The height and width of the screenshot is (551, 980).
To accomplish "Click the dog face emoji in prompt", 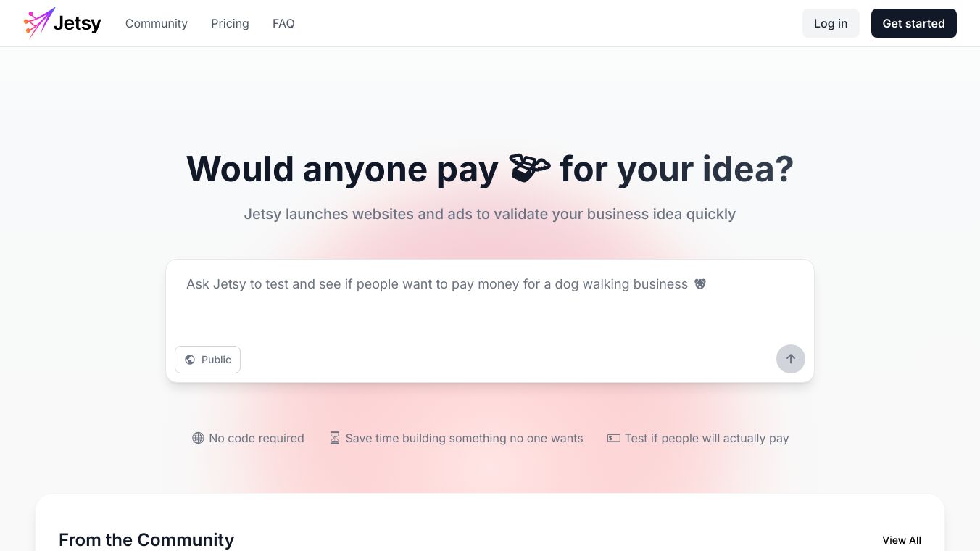I will [699, 284].
